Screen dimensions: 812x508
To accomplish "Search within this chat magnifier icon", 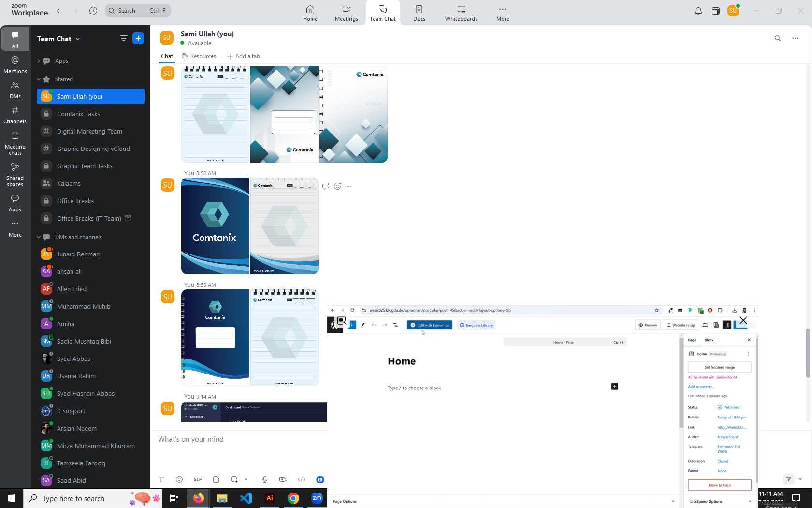I will tap(778, 38).
